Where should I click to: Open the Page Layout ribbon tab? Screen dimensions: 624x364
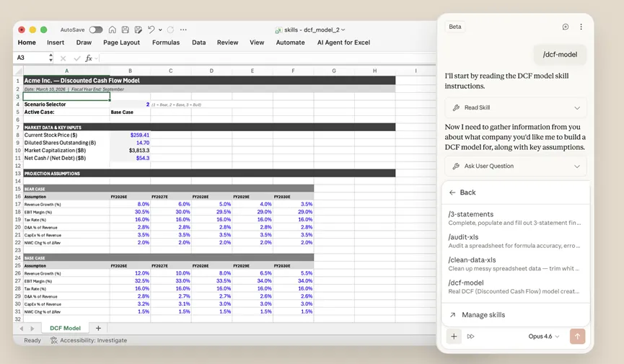(x=121, y=43)
